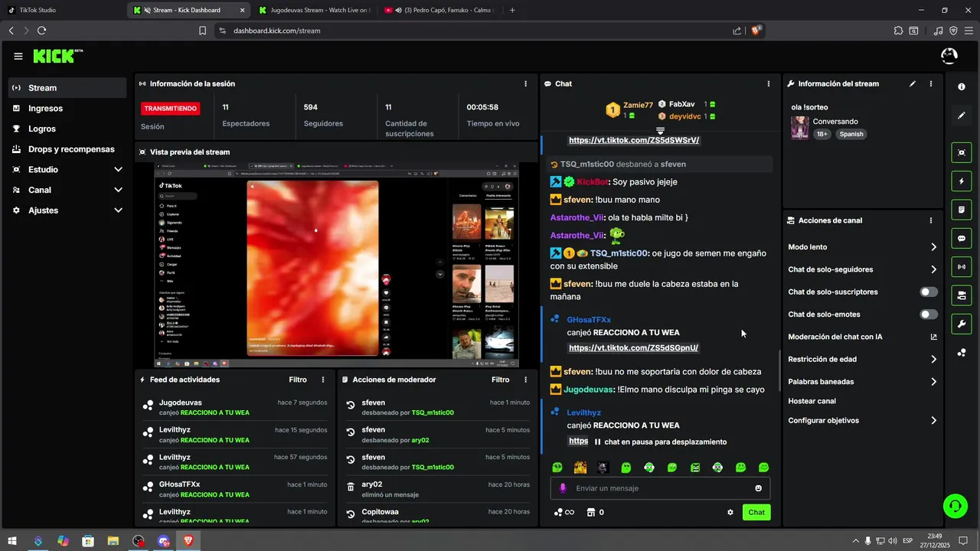The height and width of the screenshot is (551, 980).
Task: Enable Chat de solo-suscriptores toggle
Action: click(x=929, y=292)
